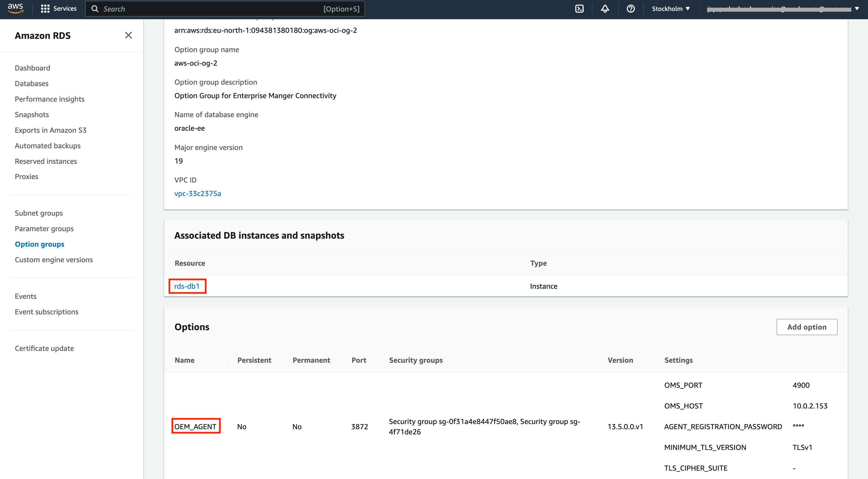Expand the Stockholm region dropdown

(671, 9)
